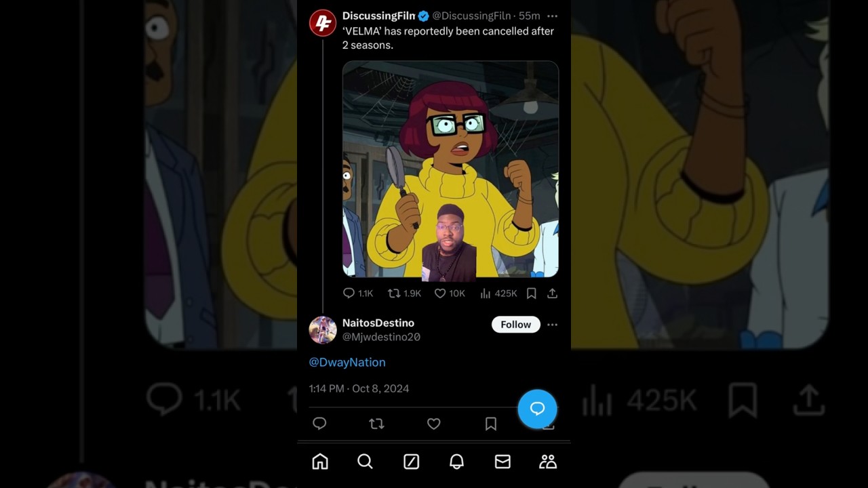Screen dimensions: 868x488
Task: Open the @DwayNation mention link
Action: pyautogui.click(x=347, y=363)
